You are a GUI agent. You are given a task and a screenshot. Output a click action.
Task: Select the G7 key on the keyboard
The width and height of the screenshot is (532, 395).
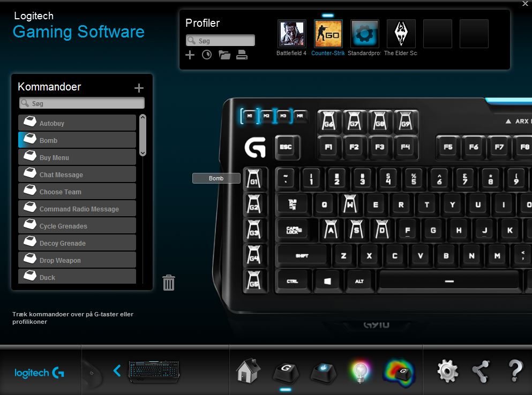coord(354,121)
